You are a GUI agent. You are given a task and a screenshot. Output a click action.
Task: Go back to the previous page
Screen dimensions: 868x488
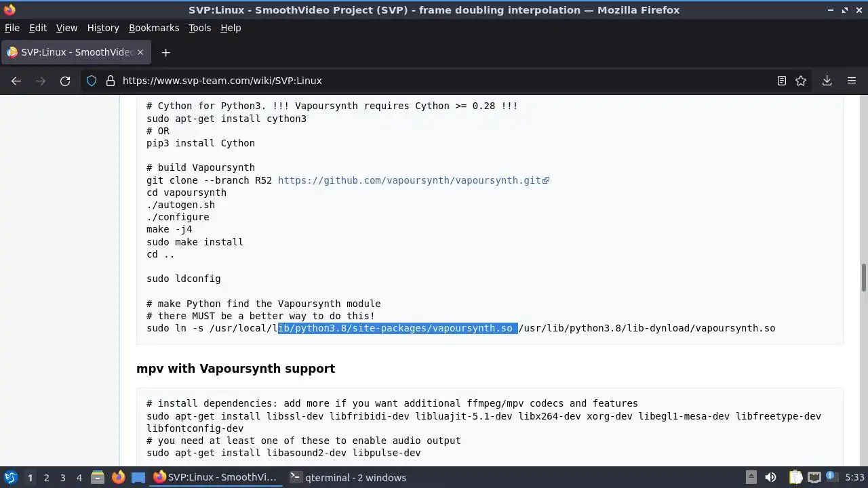tap(16, 81)
